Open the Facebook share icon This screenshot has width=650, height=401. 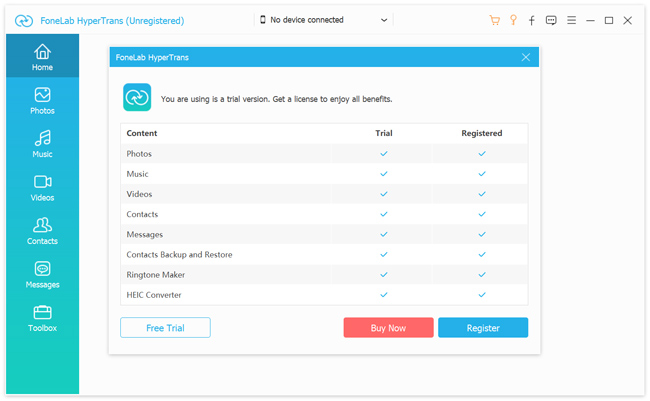click(x=531, y=20)
